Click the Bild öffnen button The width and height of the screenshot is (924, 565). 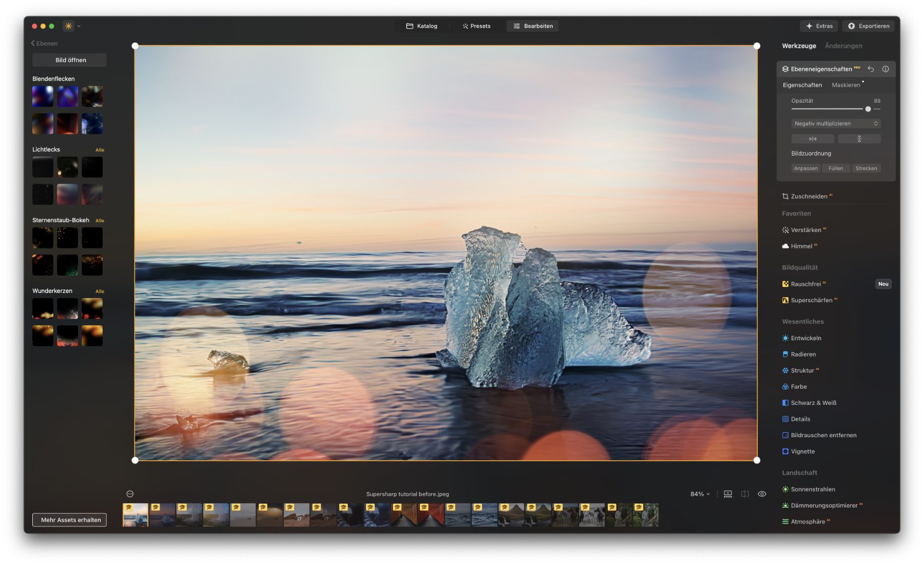pyautogui.click(x=70, y=60)
